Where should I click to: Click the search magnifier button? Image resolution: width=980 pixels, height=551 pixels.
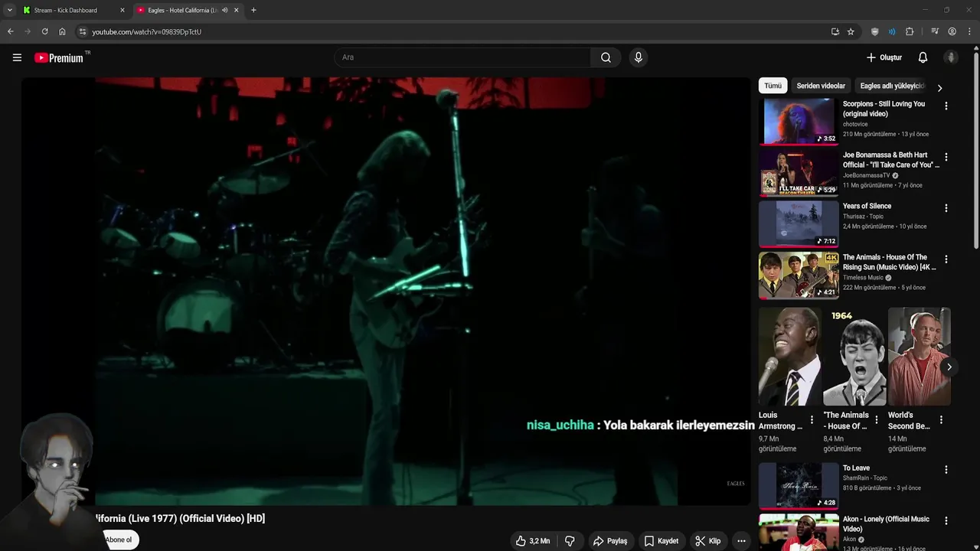point(606,57)
